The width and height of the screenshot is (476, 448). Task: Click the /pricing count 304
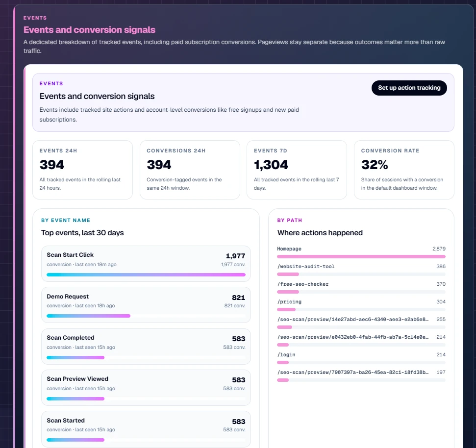tap(441, 302)
